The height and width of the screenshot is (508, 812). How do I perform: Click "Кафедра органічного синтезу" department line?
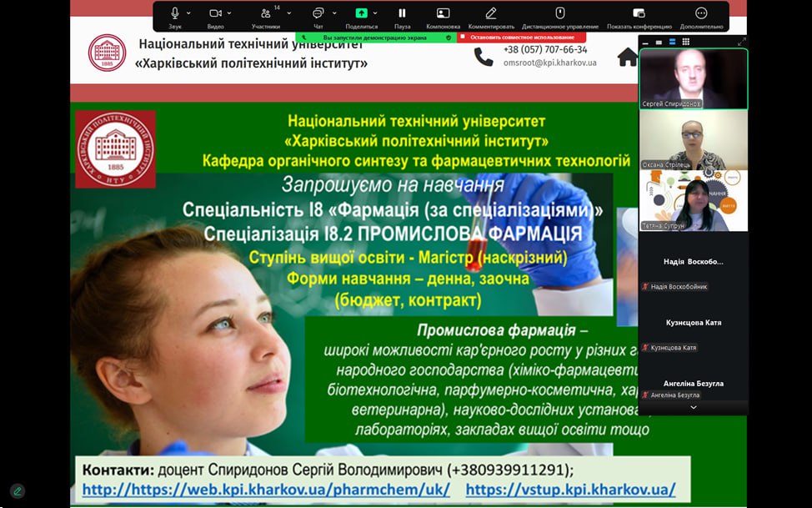pos(416,161)
